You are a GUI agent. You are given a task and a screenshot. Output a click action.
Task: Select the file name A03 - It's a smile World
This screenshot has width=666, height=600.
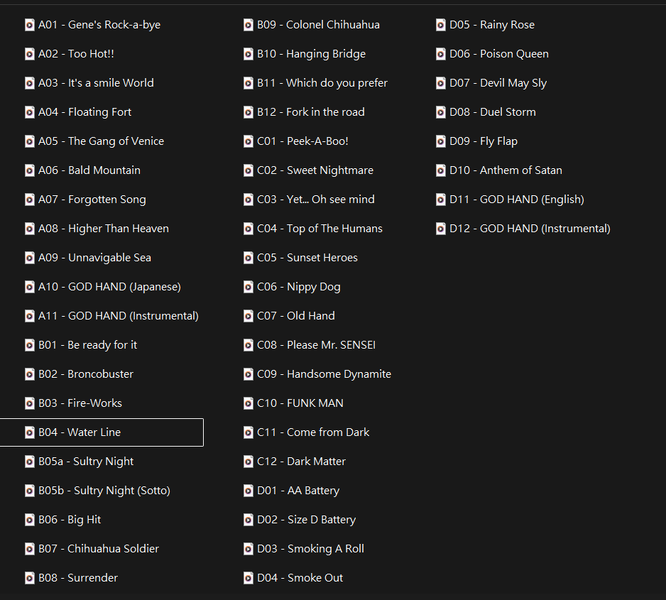(x=96, y=83)
